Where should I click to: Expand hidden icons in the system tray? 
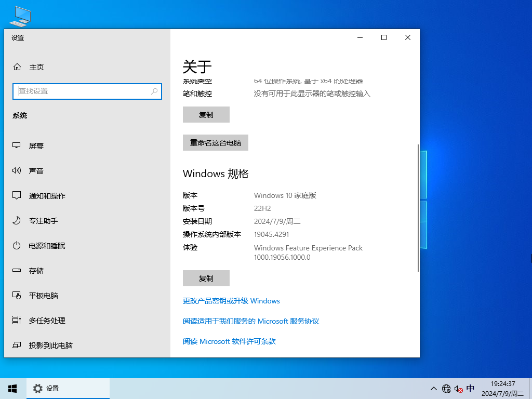(x=433, y=389)
